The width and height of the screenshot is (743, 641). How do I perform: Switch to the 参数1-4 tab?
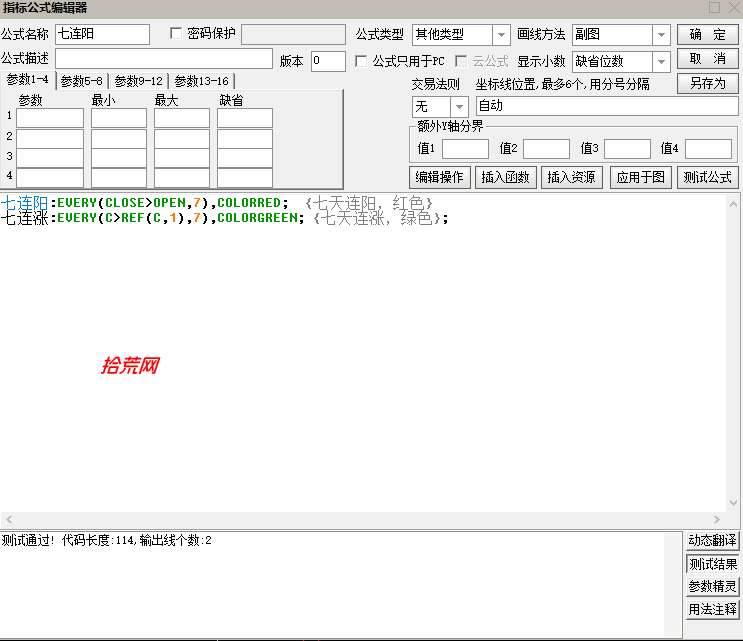click(27, 80)
